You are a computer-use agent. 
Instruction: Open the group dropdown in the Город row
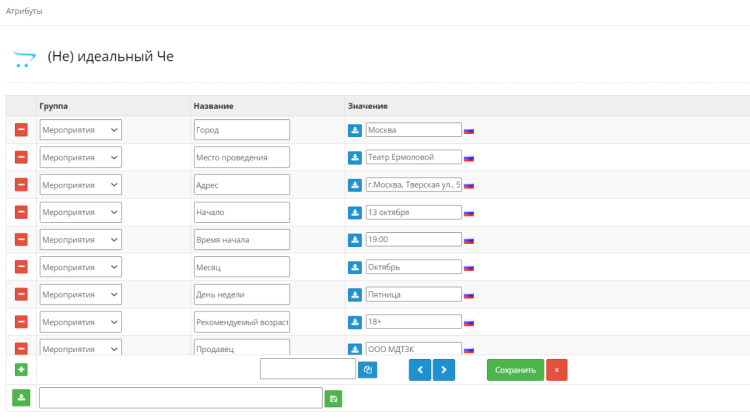[x=80, y=130]
